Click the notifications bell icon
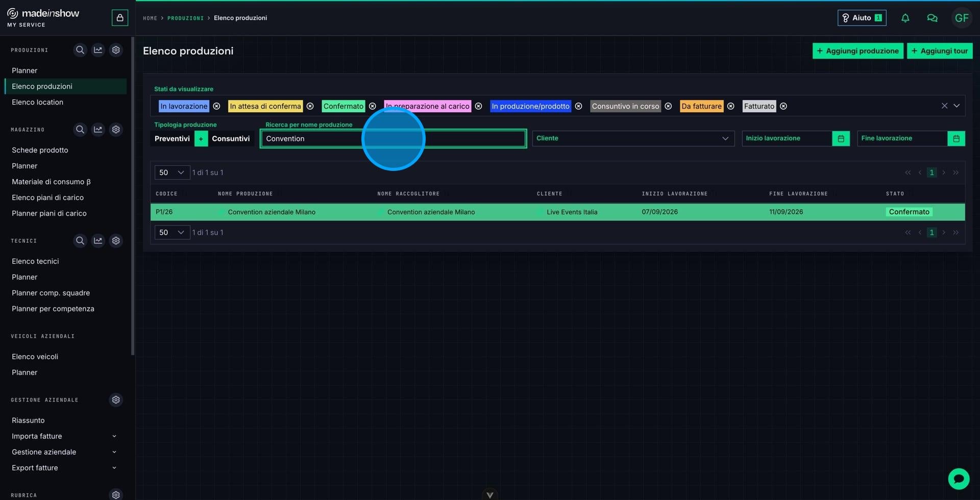 tap(905, 18)
